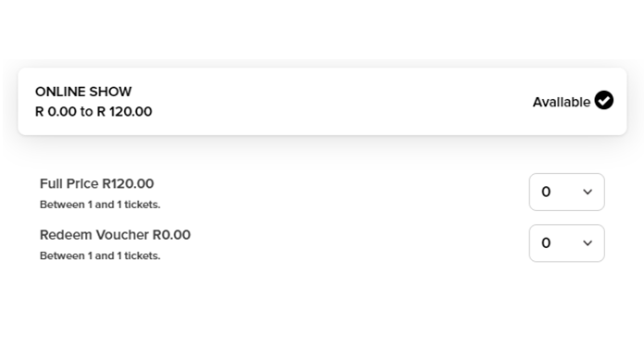The height and width of the screenshot is (347, 644).
Task: Click the 0 value in Full Price selector
Action: pos(546,192)
